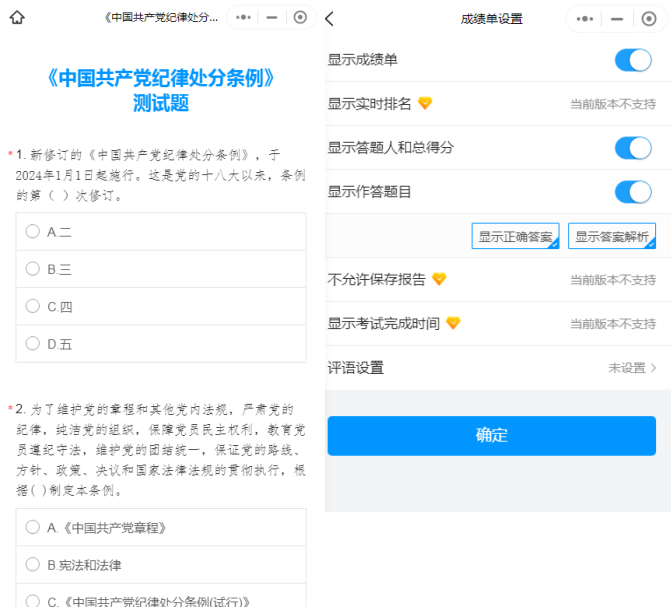Click the diamond icon beside 不允许保存报告
Image resolution: width=672 pixels, height=607 pixels.
coord(438,279)
